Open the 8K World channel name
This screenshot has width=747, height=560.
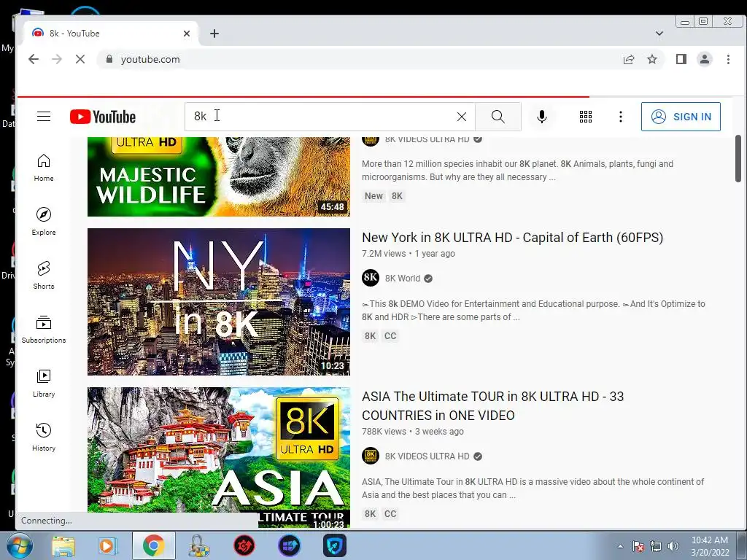pos(403,279)
